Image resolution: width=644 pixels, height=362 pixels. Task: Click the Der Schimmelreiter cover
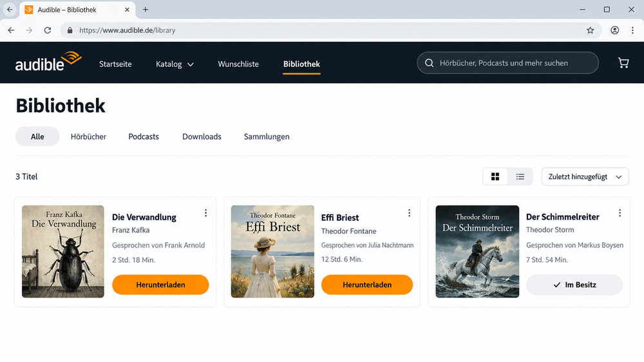pos(477,251)
